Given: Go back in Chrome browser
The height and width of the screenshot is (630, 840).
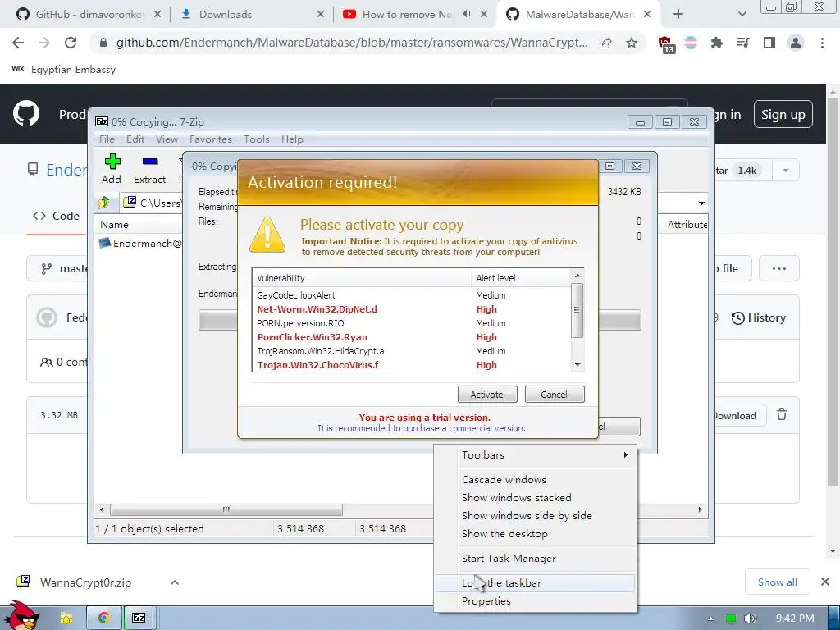Looking at the screenshot, I should tap(18, 43).
